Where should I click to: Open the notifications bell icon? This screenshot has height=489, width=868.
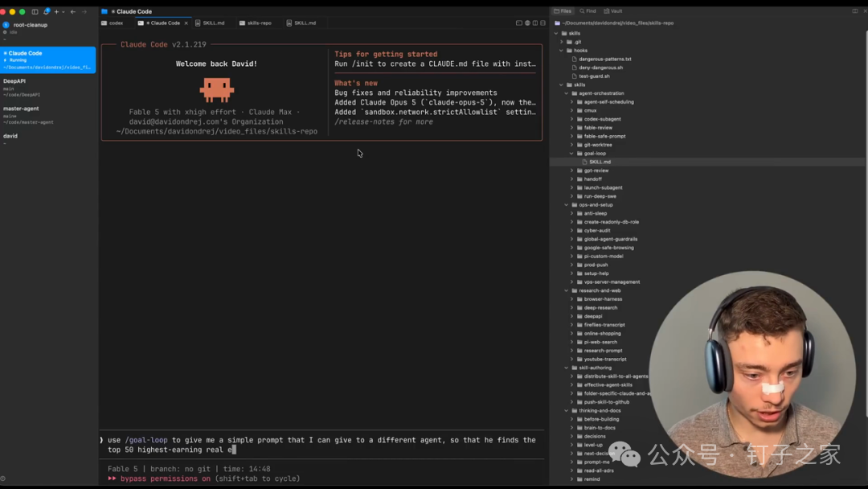point(47,11)
